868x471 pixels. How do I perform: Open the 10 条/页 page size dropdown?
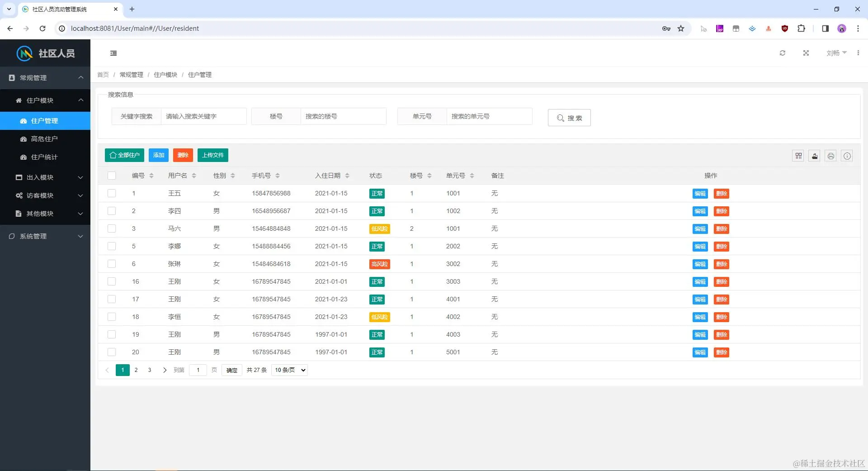pyautogui.click(x=289, y=370)
